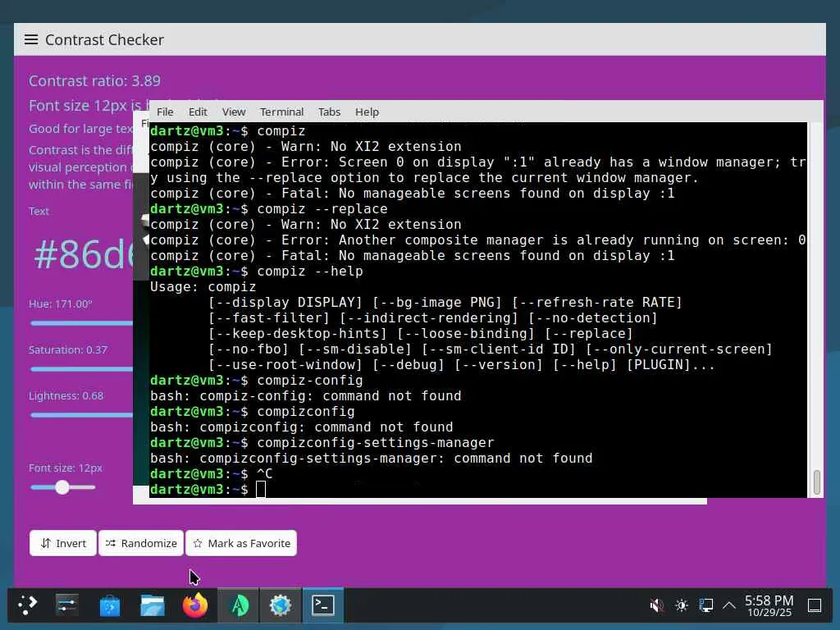Launch Firefox from the taskbar
This screenshot has width=840, height=630.
pos(195,605)
